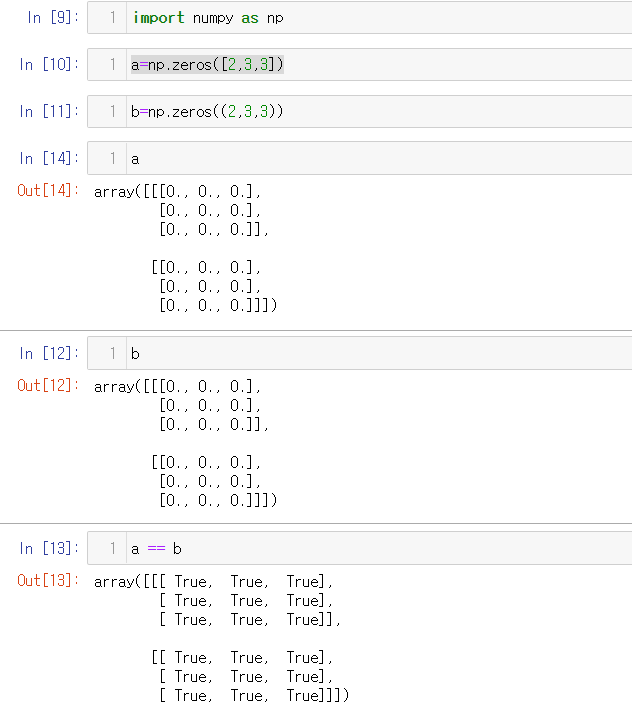Click the cell with b=np.zeros((2,3,3))
Viewport: 632px width, 713px height.
pos(359,111)
